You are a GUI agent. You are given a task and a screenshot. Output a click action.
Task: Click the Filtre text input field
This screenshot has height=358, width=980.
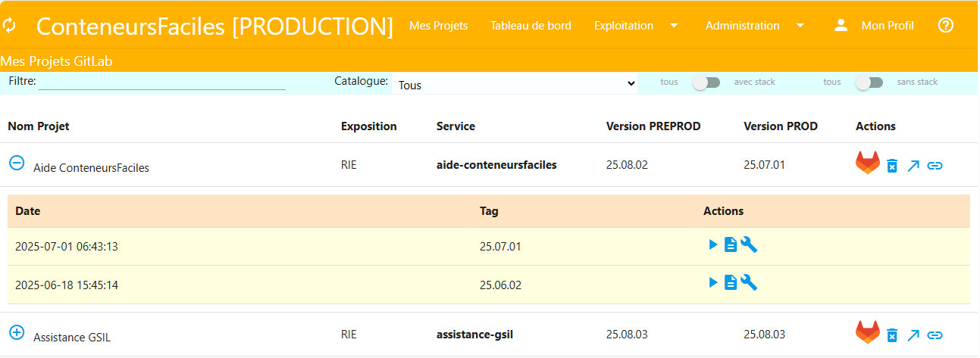coord(161,82)
